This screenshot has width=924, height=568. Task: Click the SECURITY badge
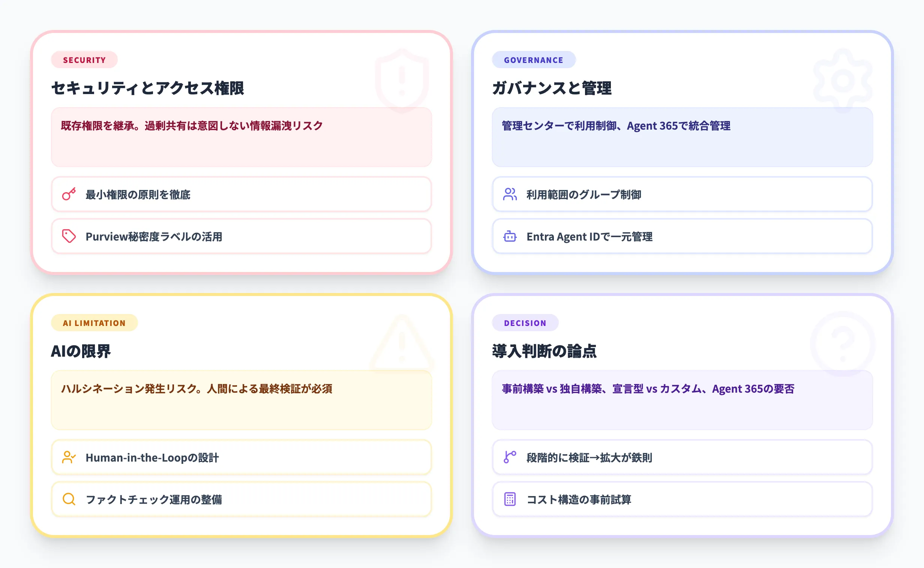tap(84, 60)
